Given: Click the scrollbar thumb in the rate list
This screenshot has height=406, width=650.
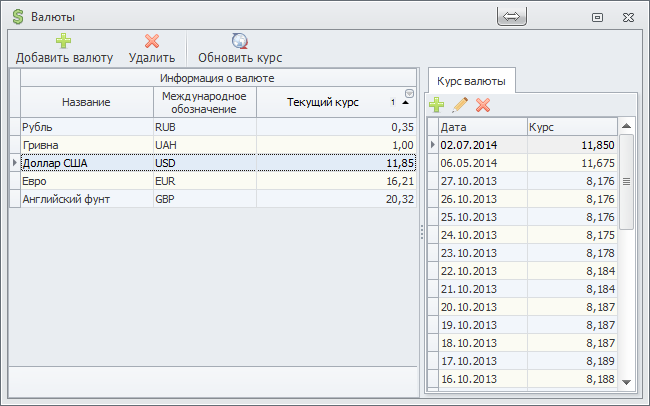Looking at the screenshot, I should click(x=626, y=181).
